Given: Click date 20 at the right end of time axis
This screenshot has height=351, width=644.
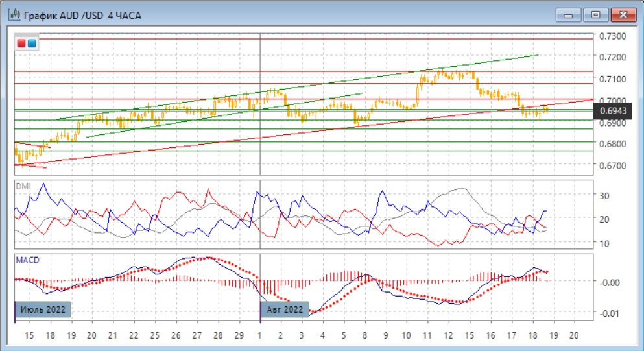Looking at the screenshot, I should point(573,336).
